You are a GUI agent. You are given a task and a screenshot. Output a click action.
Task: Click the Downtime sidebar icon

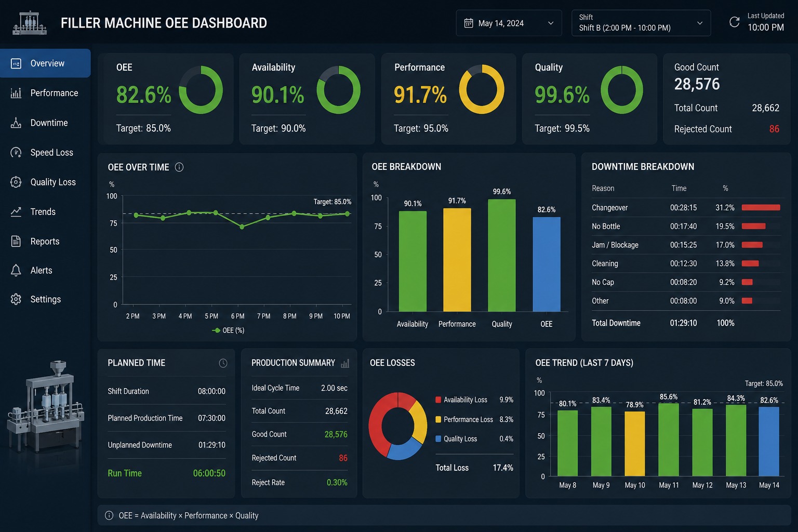click(x=16, y=123)
